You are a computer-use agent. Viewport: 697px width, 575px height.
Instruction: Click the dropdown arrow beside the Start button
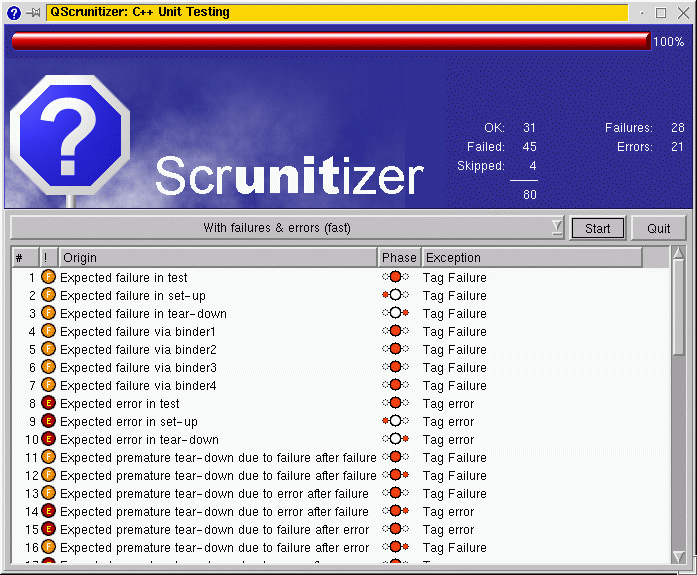tap(557, 228)
